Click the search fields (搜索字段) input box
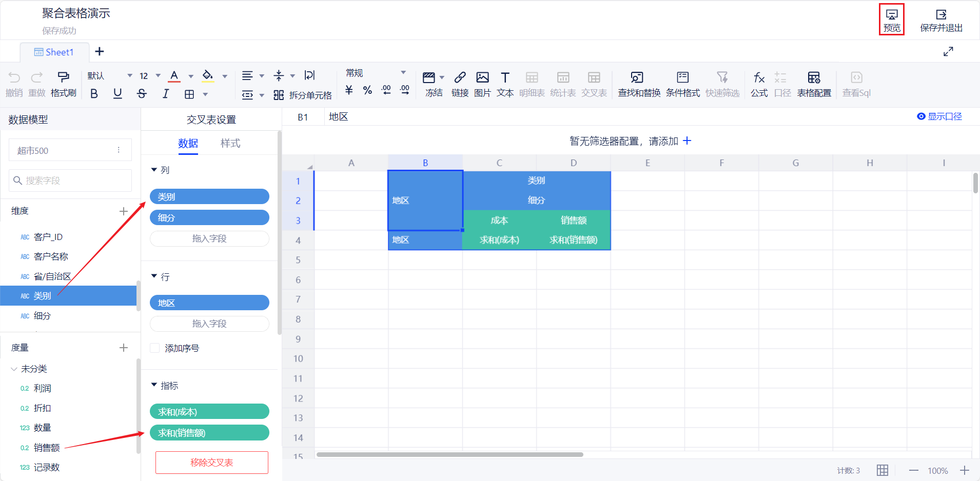The height and width of the screenshot is (481, 980). tap(70, 181)
